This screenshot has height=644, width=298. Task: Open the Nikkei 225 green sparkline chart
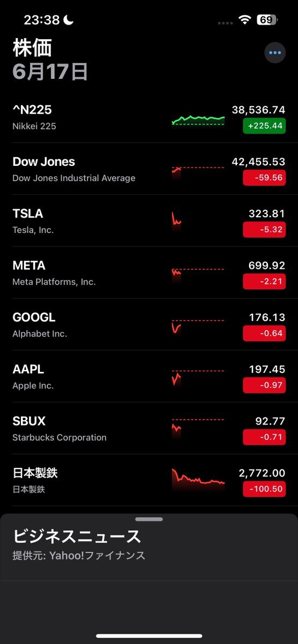[198, 119]
